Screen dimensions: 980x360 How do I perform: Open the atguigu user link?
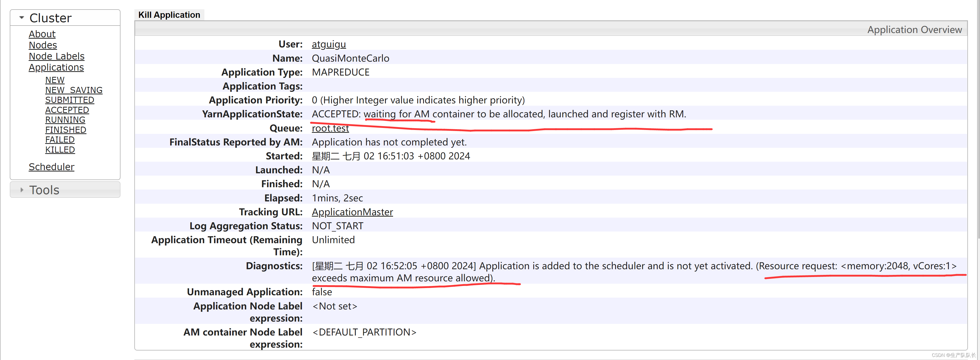pyautogui.click(x=328, y=44)
